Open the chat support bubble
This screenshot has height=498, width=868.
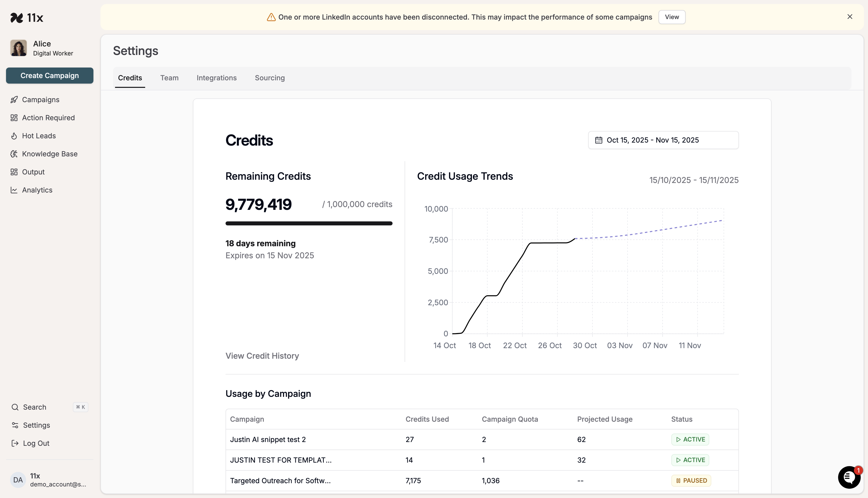[x=849, y=477]
